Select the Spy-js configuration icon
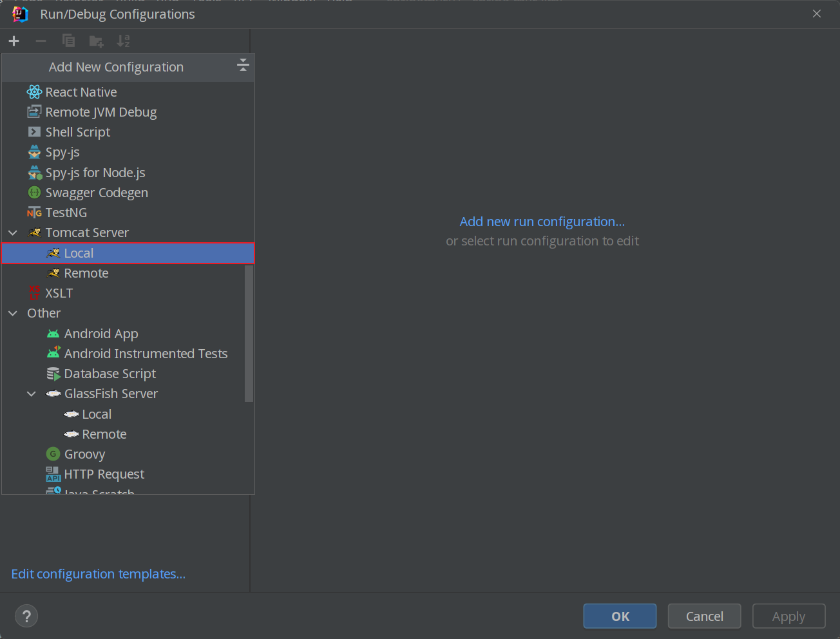This screenshot has width=840, height=639. pos(34,153)
